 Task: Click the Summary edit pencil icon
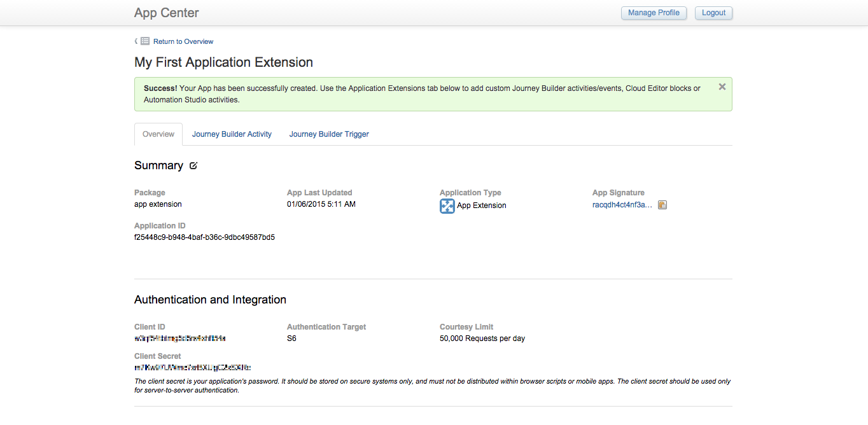(193, 165)
